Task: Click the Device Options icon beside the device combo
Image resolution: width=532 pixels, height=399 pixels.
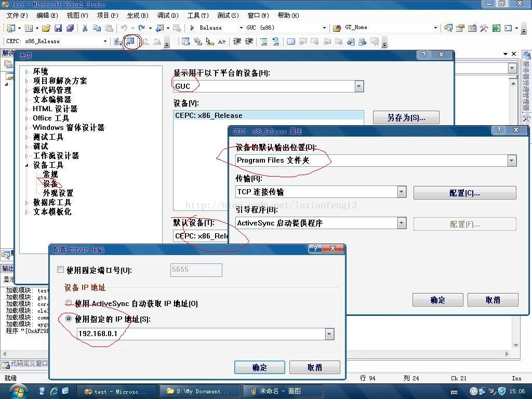Action: point(130,42)
